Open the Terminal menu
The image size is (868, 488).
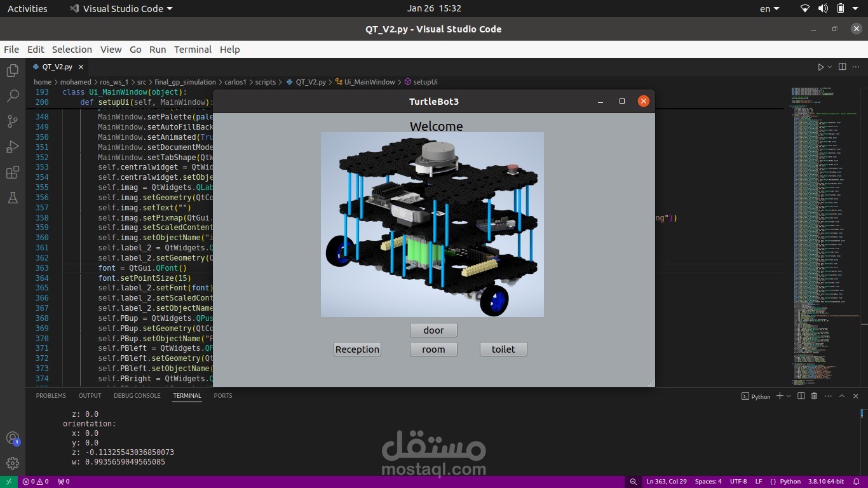[x=193, y=50]
